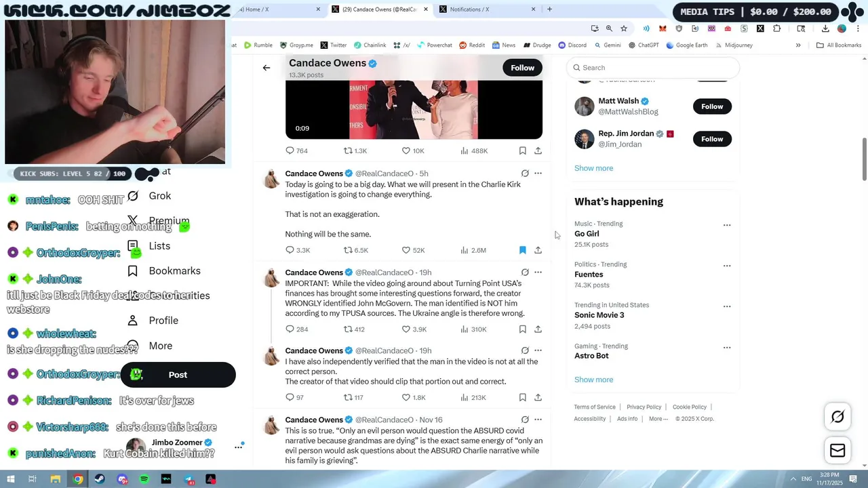Like the 'Today is going to be a big day' post
The height and width of the screenshot is (488, 868).
[x=413, y=250]
